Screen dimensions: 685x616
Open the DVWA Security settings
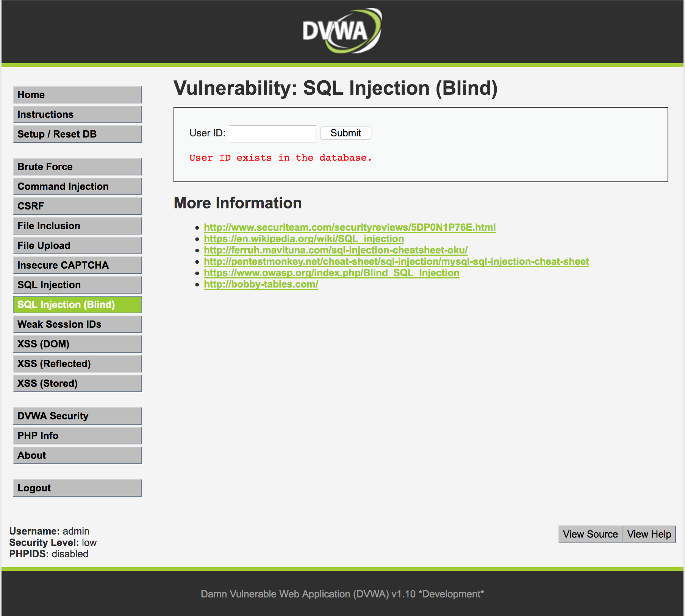point(77,416)
